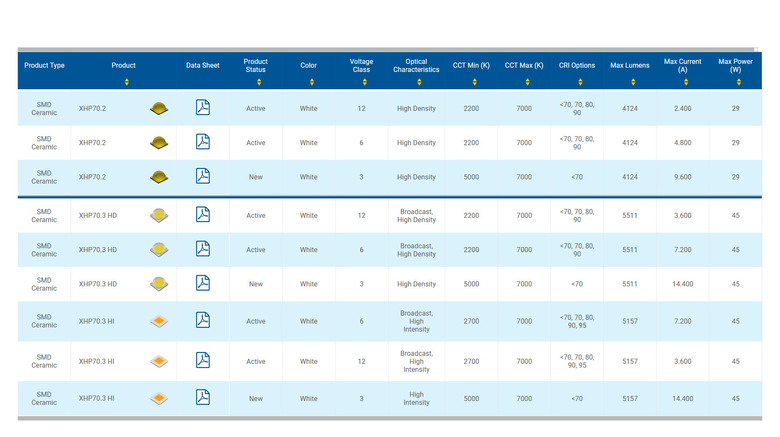Select '<70, 70, 80, 90, 95' in XHP70.3 HI 12-volt row
Viewport: 780px width, 437px height.
[577, 361]
